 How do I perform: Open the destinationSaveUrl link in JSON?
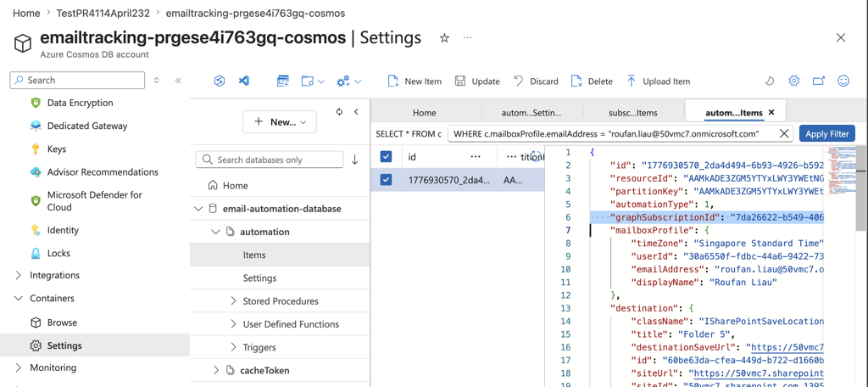pyautogui.click(x=786, y=347)
